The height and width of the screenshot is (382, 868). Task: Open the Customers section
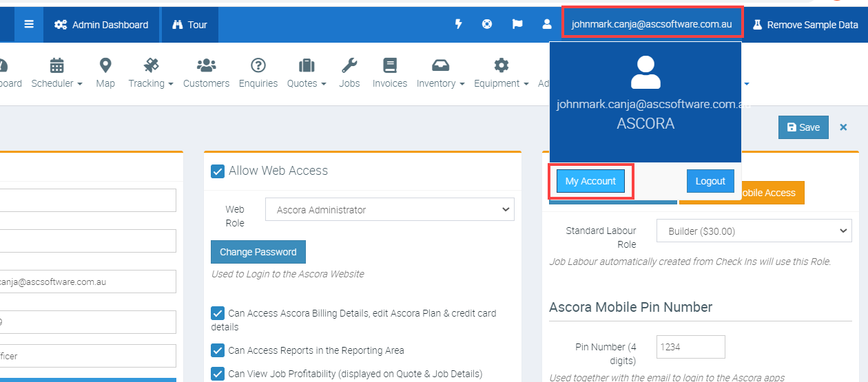click(206, 73)
